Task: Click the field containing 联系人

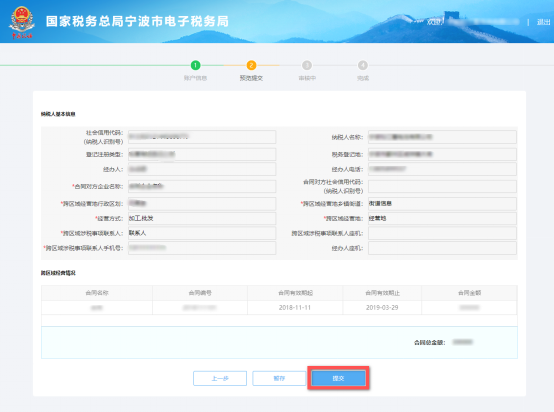Action: pyautogui.click(x=202, y=233)
